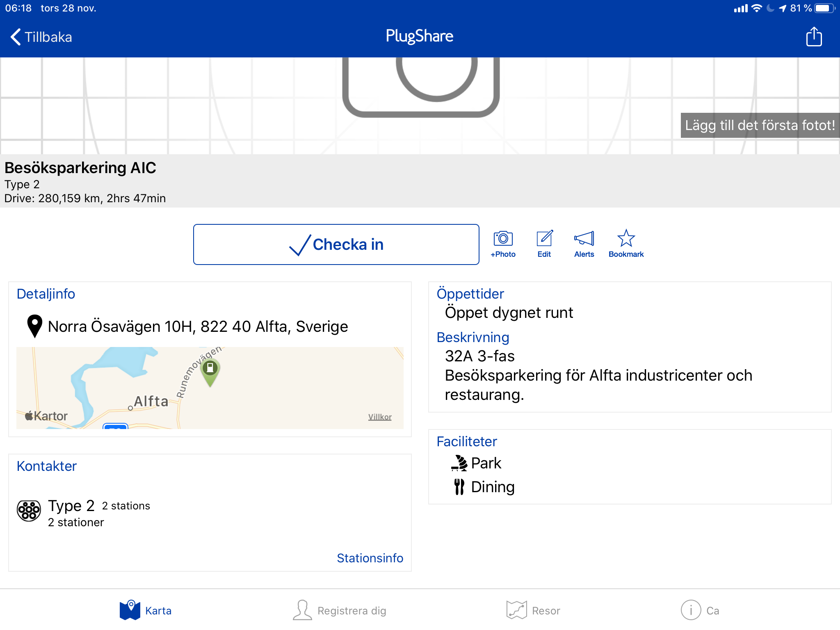Tap the Detaljinfo heading
Image resolution: width=840 pixels, height=630 pixels.
[x=46, y=294]
